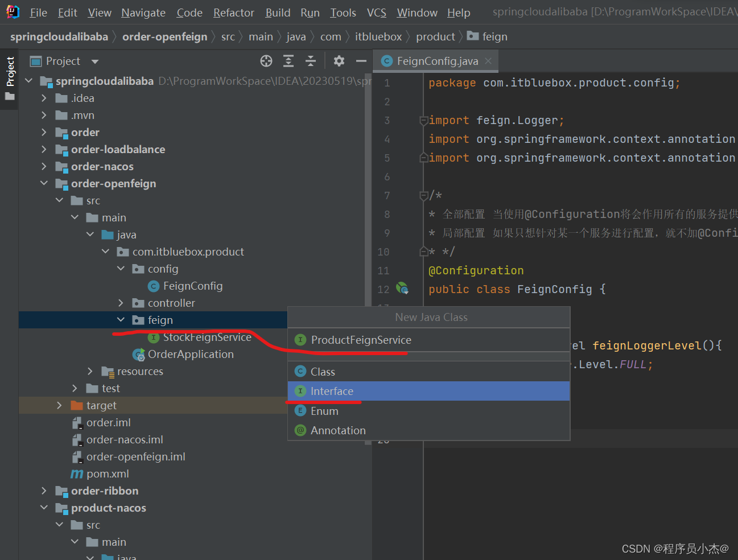Screen dimensions: 738x560
Task: Collapse the feign package
Action: [121, 320]
